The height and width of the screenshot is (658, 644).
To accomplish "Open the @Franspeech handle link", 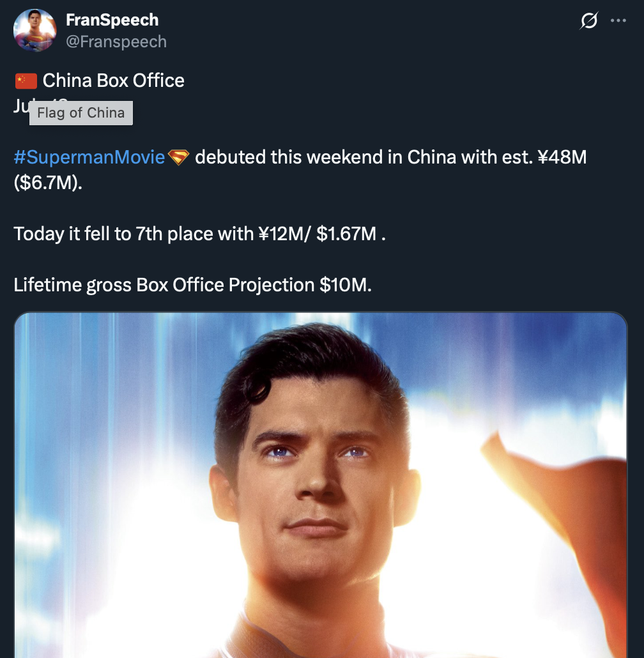I will pos(116,42).
